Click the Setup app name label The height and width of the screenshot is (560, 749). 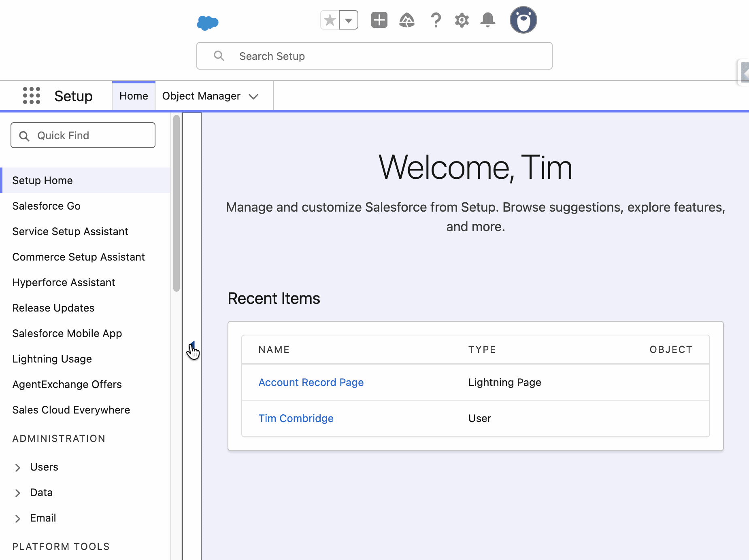tap(74, 96)
